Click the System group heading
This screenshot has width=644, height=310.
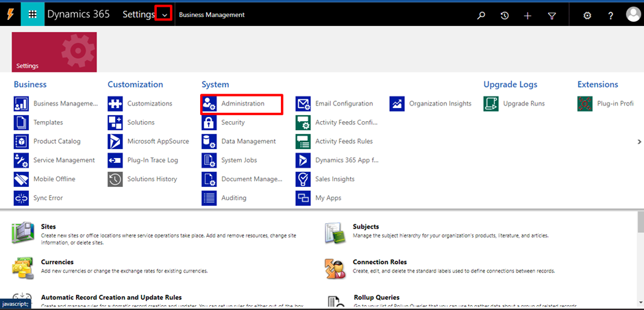tap(215, 84)
